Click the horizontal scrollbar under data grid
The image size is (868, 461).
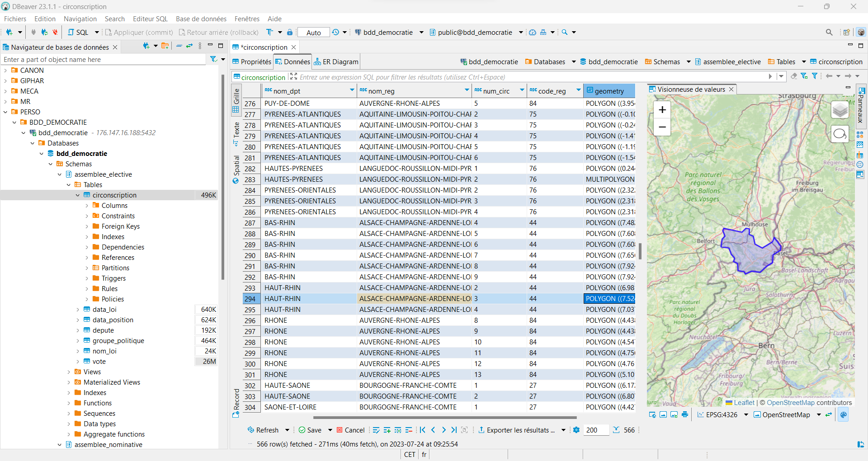(x=444, y=418)
